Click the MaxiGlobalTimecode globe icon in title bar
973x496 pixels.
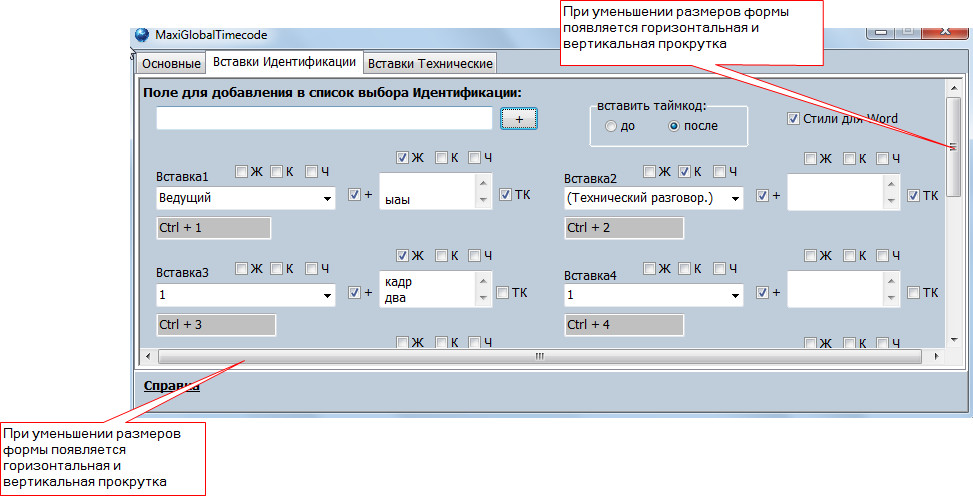pos(141,35)
